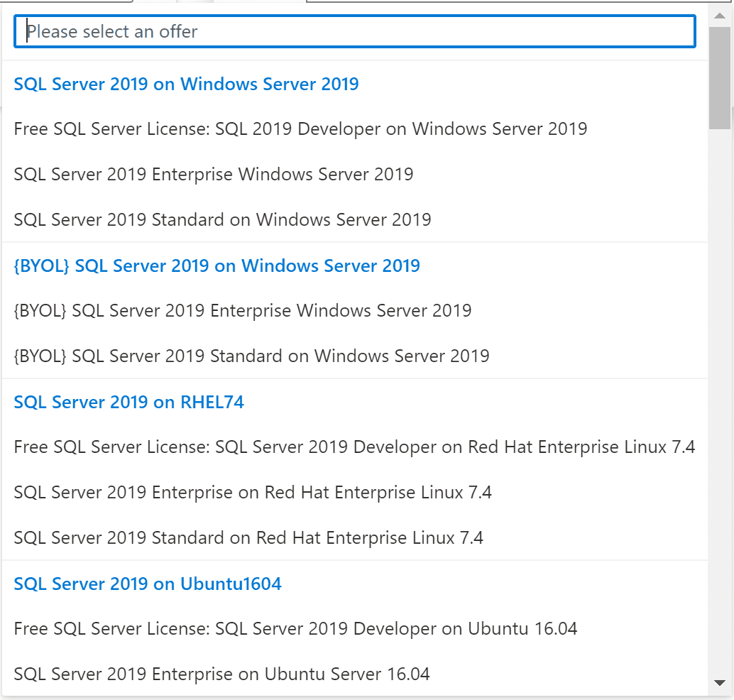
Task: Choose Free SQL Server 2019 Developer on Red Hat 7.4
Action: 354,447
